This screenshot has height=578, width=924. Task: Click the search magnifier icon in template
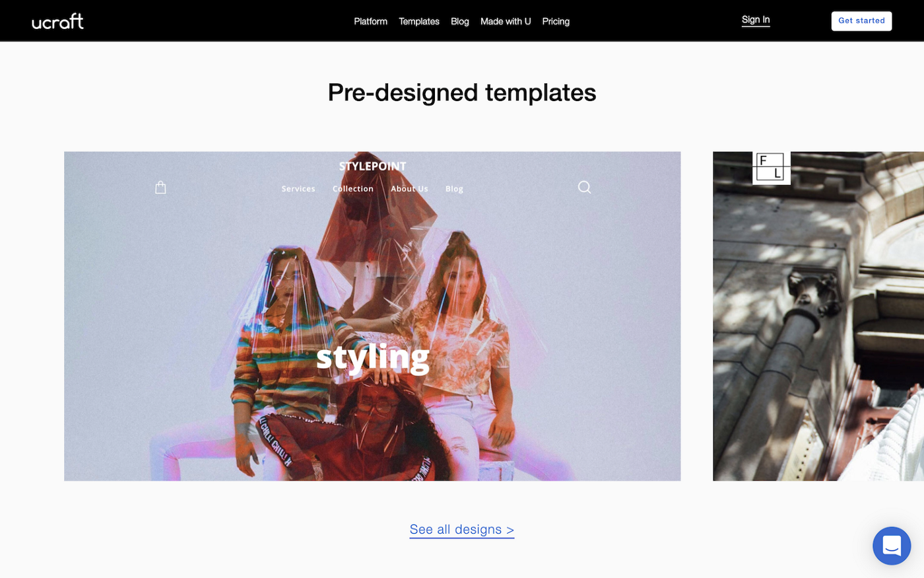coord(584,188)
